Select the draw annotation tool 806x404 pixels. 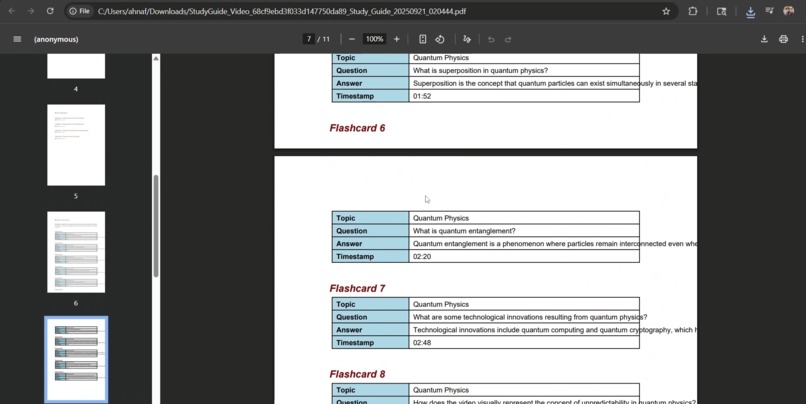(467, 39)
